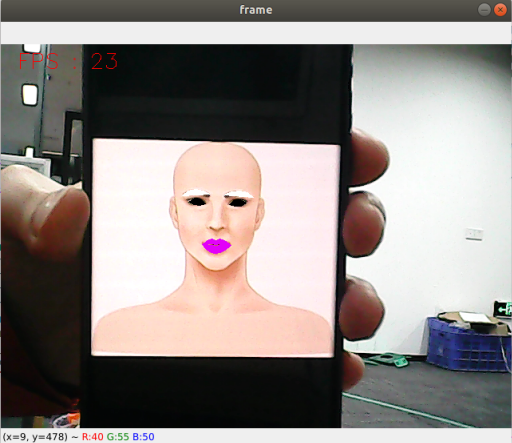The image size is (512, 443).
Task: Click the right white-highlighted eyebrow
Action: (239, 194)
